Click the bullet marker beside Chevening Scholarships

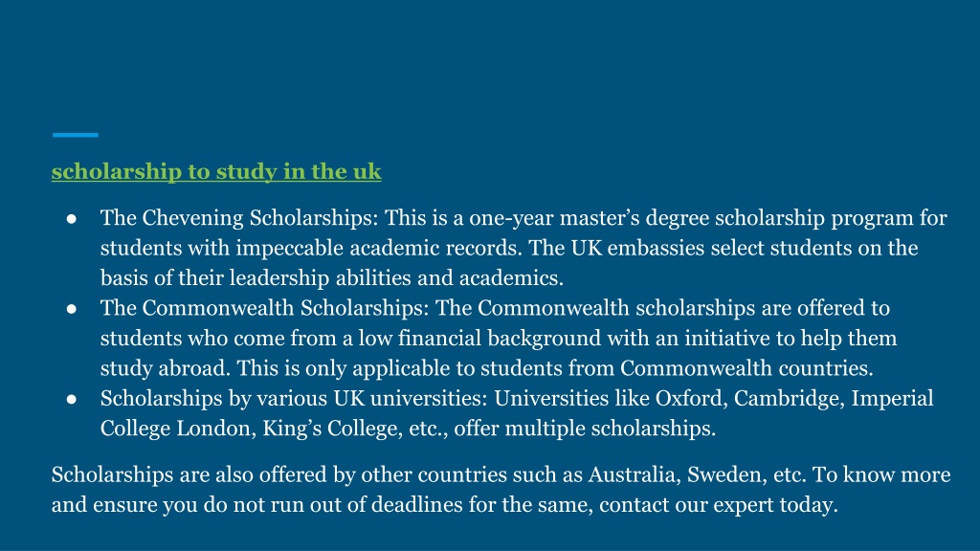pyautogui.click(x=71, y=219)
